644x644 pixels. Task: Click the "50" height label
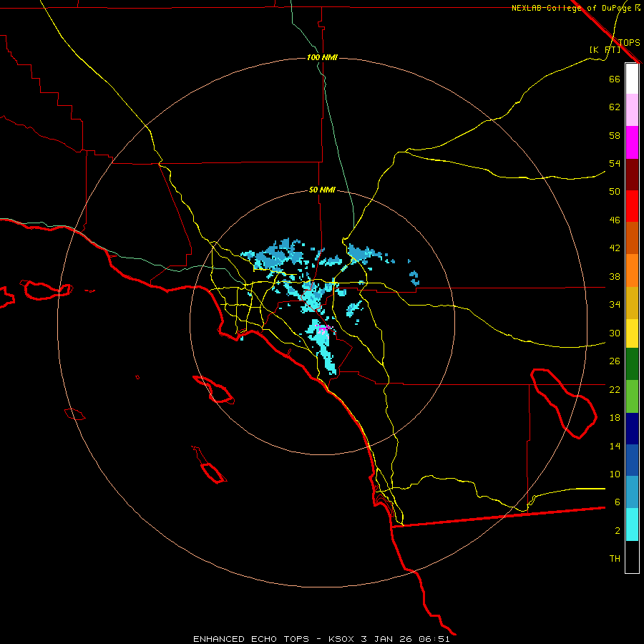pos(615,191)
